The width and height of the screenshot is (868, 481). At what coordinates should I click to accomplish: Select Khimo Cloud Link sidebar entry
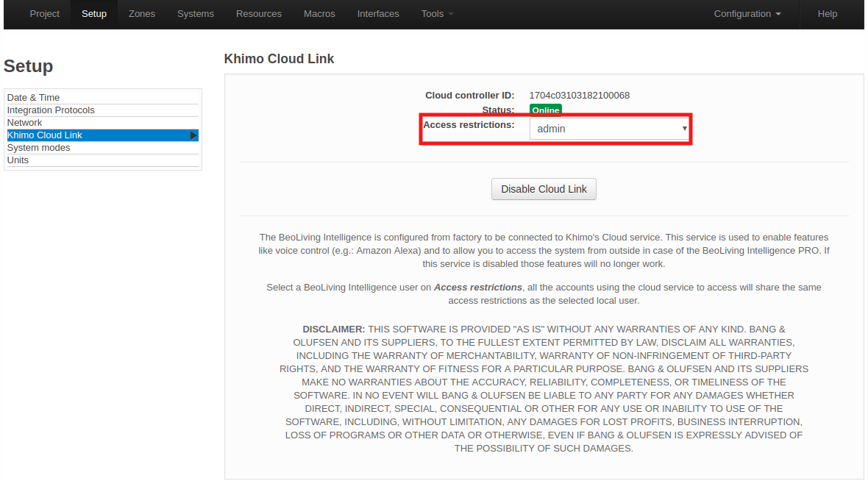point(102,135)
